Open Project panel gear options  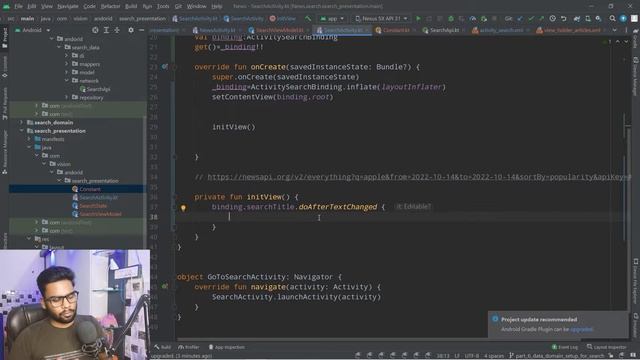click(x=131, y=30)
